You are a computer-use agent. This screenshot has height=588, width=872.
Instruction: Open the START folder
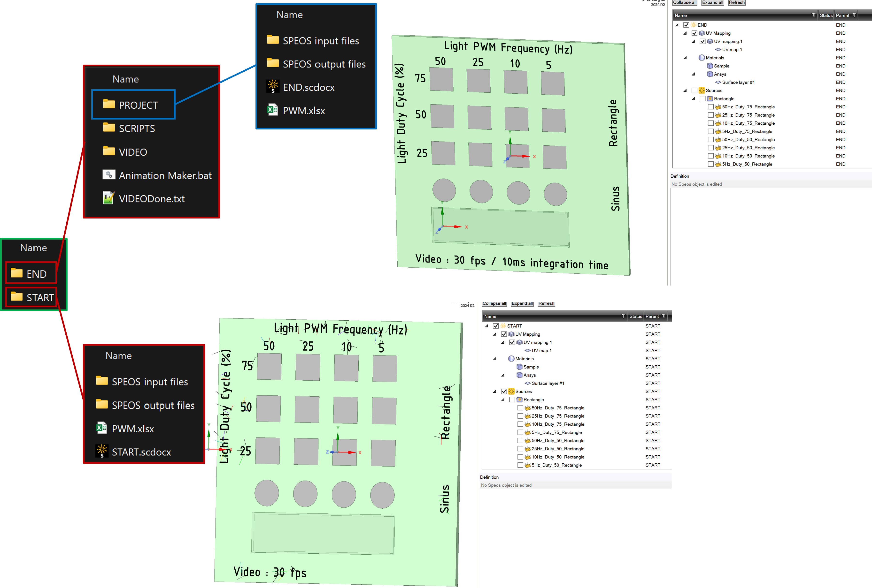32,297
